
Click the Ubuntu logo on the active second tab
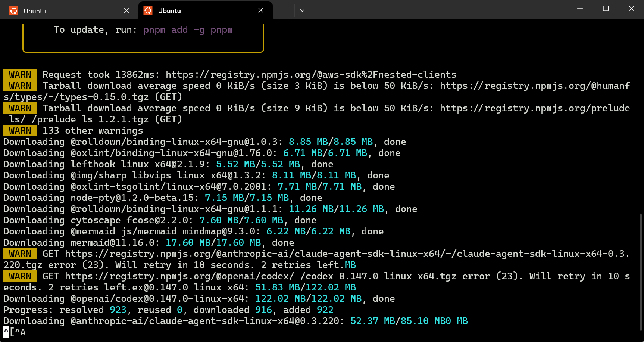pyautogui.click(x=148, y=11)
